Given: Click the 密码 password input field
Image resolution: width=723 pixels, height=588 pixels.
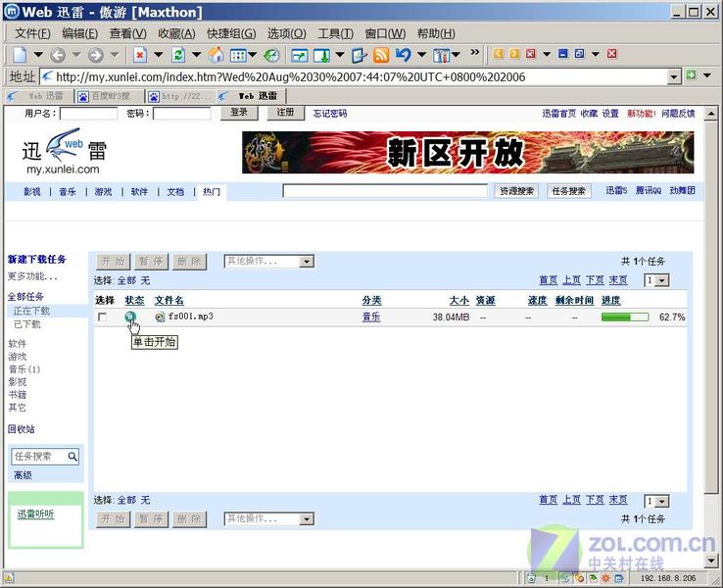Looking at the screenshot, I should tap(181, 113).
